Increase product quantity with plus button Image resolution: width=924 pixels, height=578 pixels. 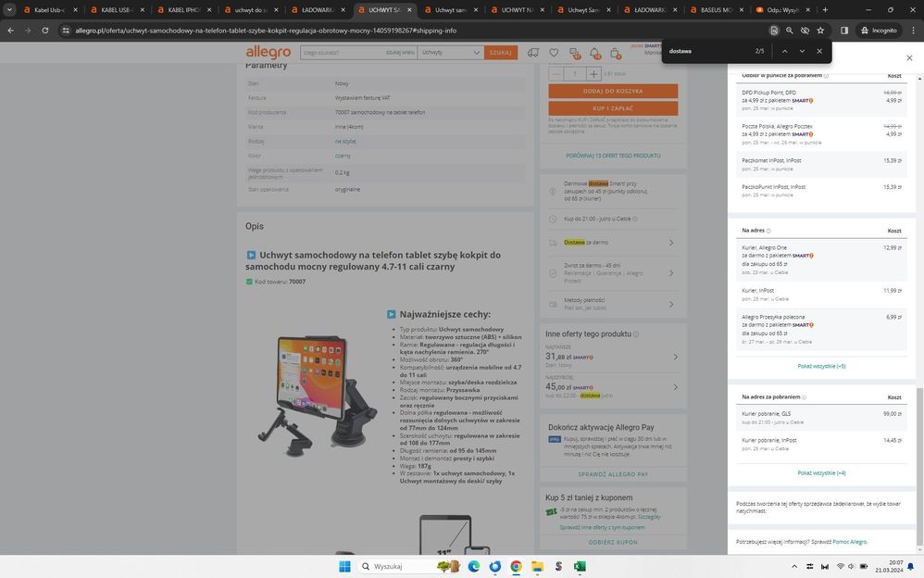(593, 73)
